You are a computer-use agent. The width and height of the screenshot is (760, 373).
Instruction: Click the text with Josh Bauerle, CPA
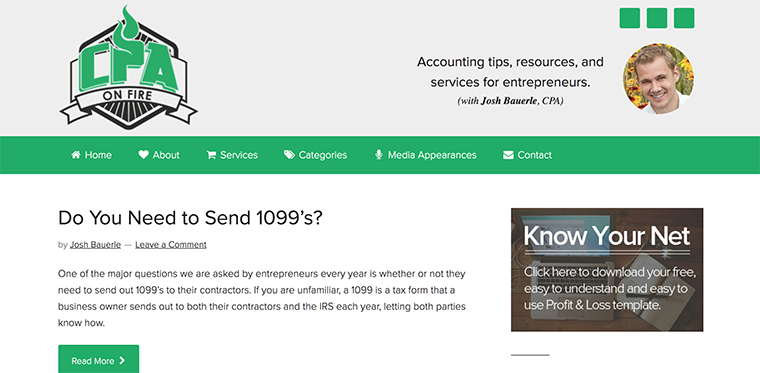click(510, 102)
